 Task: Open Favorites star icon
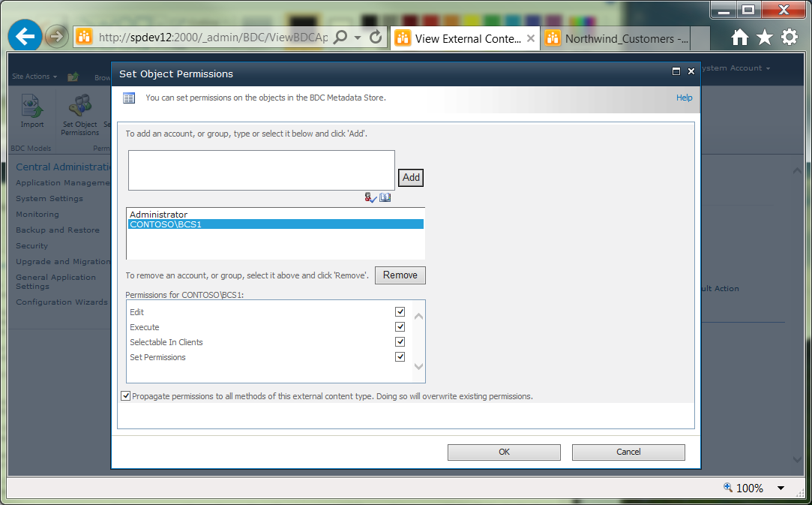point(764,38)
